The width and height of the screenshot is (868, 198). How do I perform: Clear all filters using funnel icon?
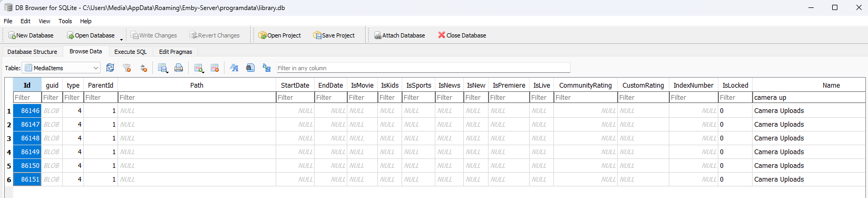tap(127, 68)
